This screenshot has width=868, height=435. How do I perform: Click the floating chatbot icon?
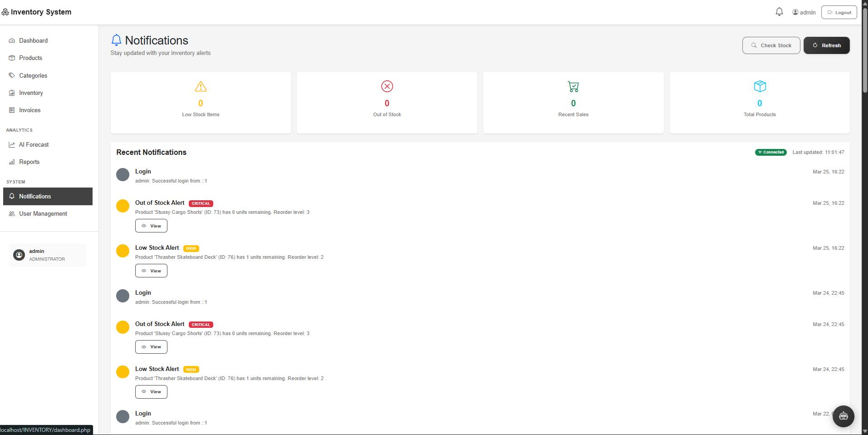pyautogui.click(x=843, y=416)
